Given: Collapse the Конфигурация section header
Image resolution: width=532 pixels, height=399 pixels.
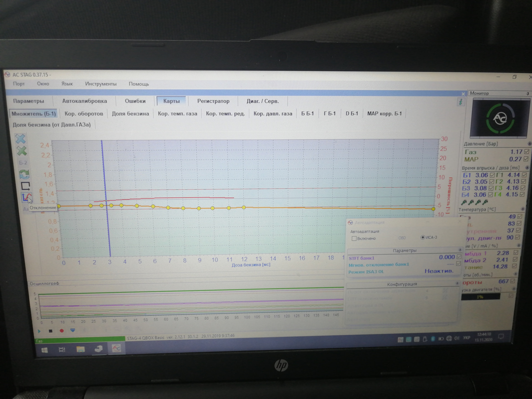Looking at the screenshot, I should [x=457, y=283].
